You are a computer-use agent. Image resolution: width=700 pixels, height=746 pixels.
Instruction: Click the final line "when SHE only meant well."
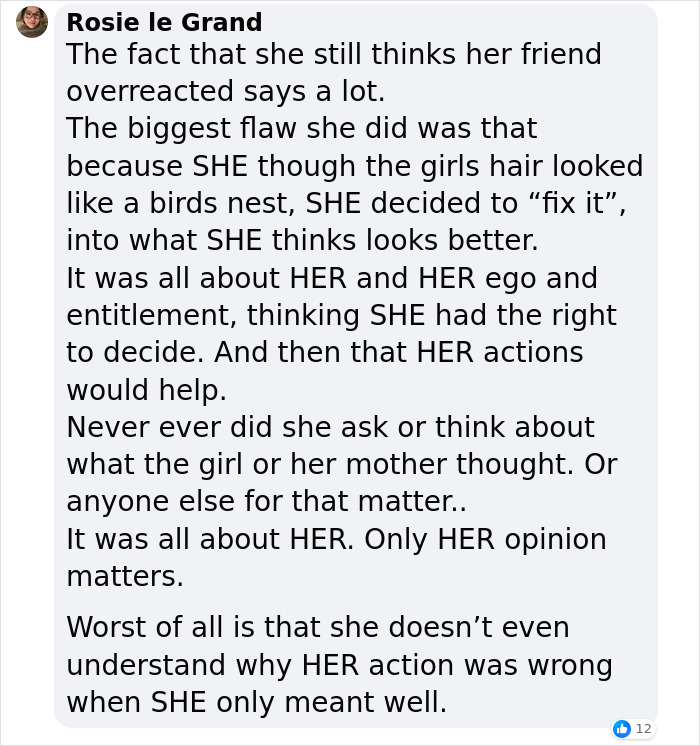click(256, 702)
